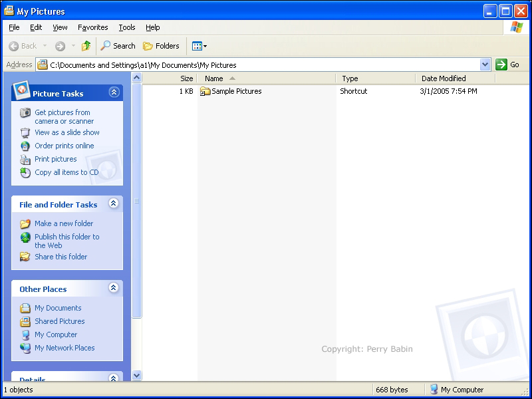The height and width of the screenshot is (399, 532).
Task: Click Share this folder link
Action: pos(61,257)
